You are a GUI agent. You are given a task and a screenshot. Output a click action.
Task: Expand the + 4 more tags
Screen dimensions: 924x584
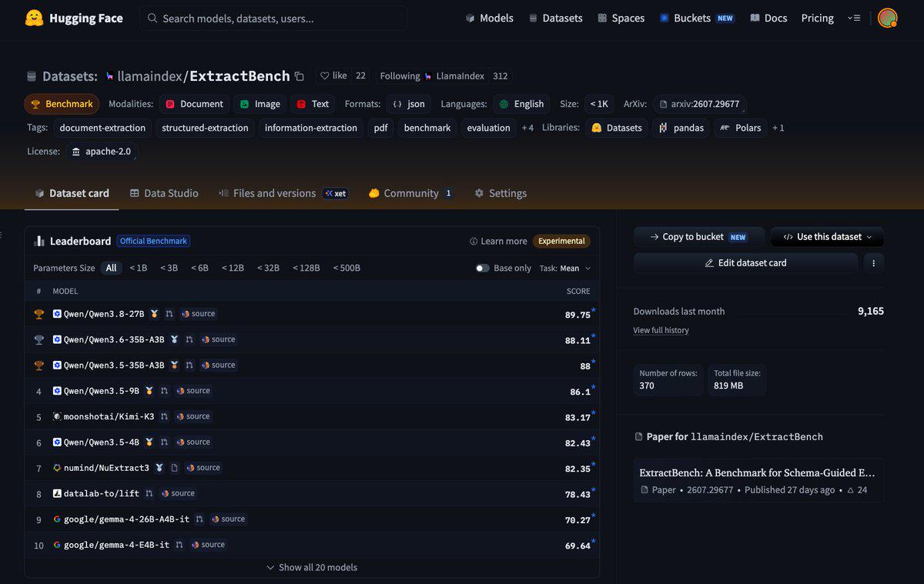(x=527, y=128)
